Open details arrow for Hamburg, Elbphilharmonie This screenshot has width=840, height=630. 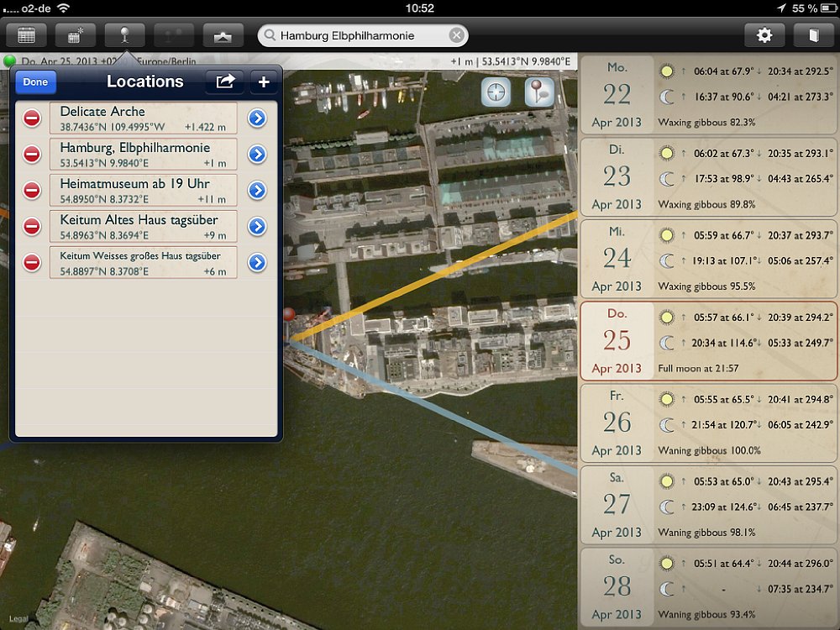(257, 155)
